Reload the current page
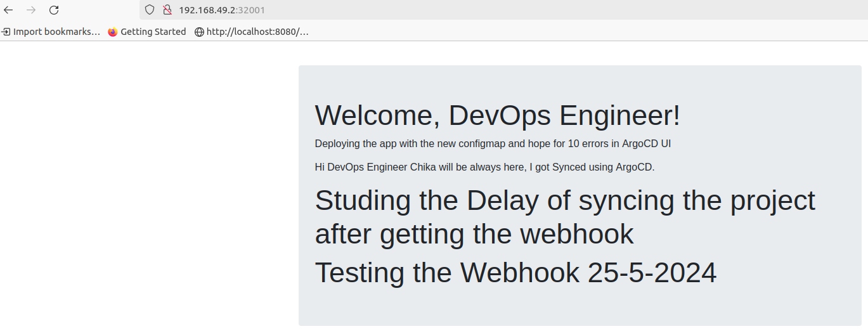 click(x=54, y=10)
